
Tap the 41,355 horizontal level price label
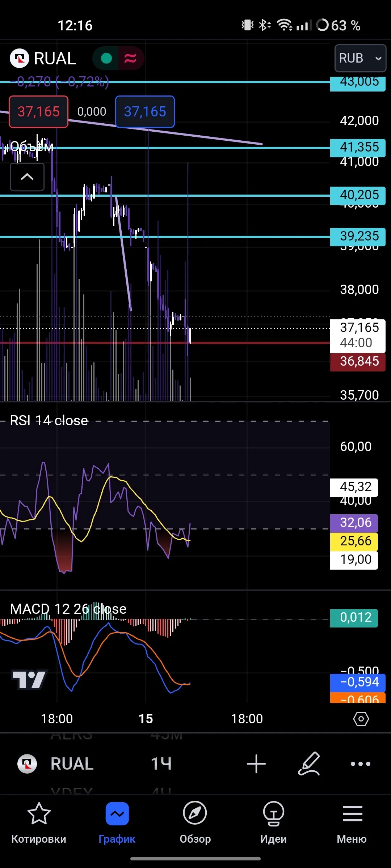click(x=358, y=147)
